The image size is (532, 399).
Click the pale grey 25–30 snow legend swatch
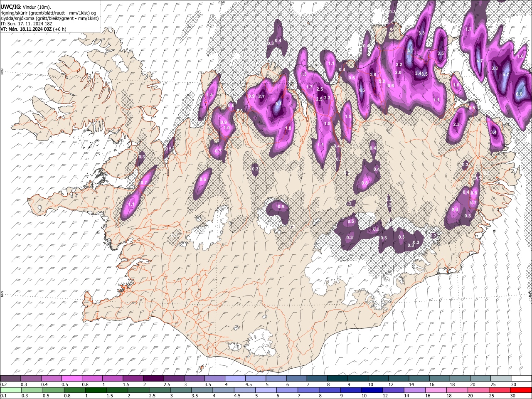click(501, 379)
